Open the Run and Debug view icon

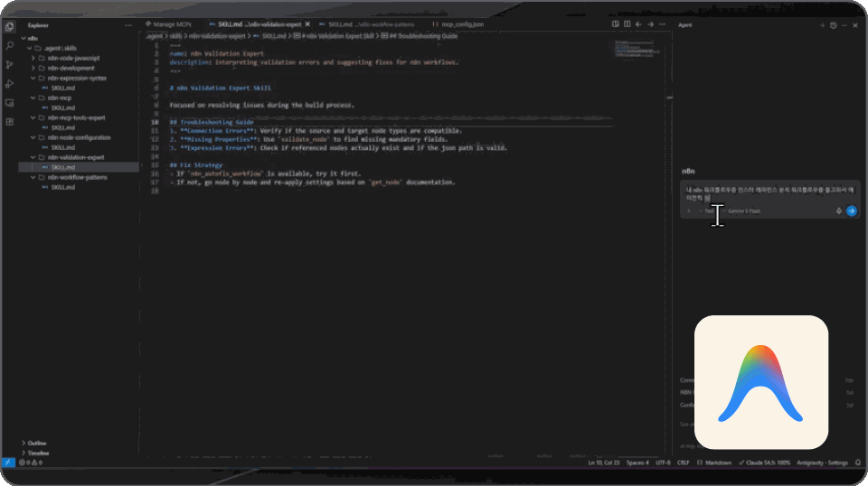point(9,83)
